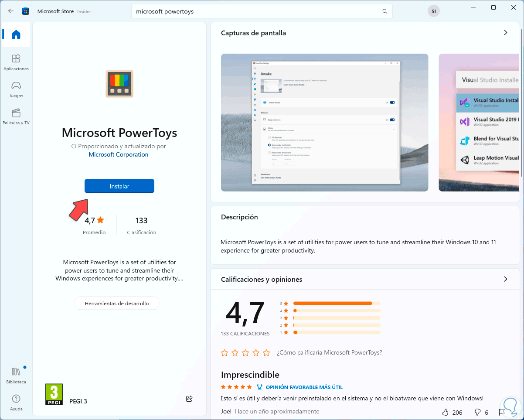
Task: Click the PowerToys app logo
Action: 119,83
